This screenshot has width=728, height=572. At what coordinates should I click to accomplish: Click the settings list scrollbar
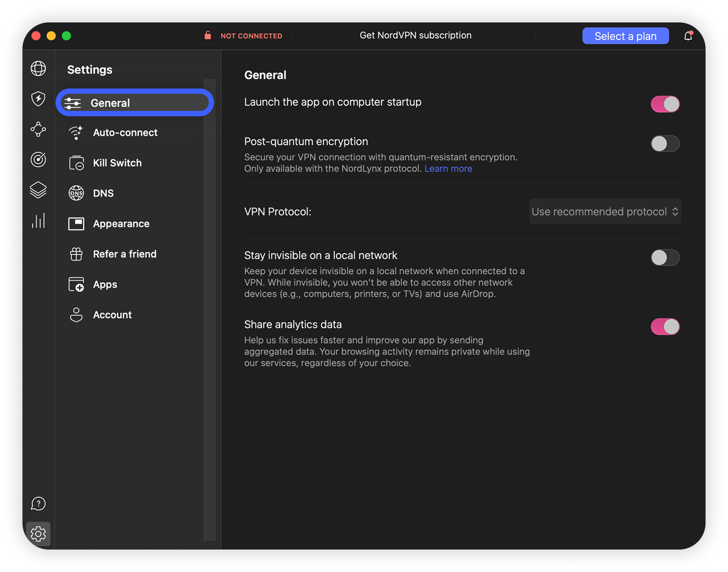[210, 308]
